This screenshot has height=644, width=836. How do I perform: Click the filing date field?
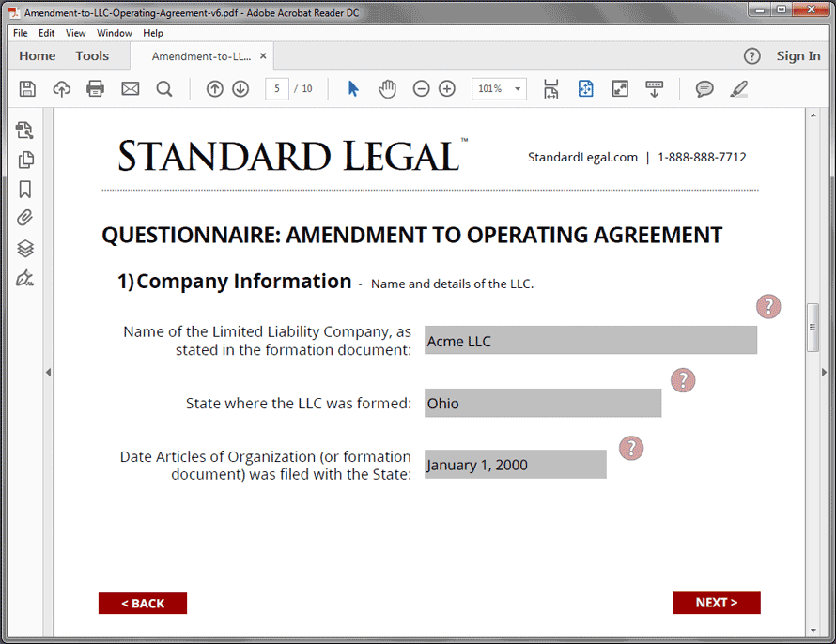click(x=515, y=464)
